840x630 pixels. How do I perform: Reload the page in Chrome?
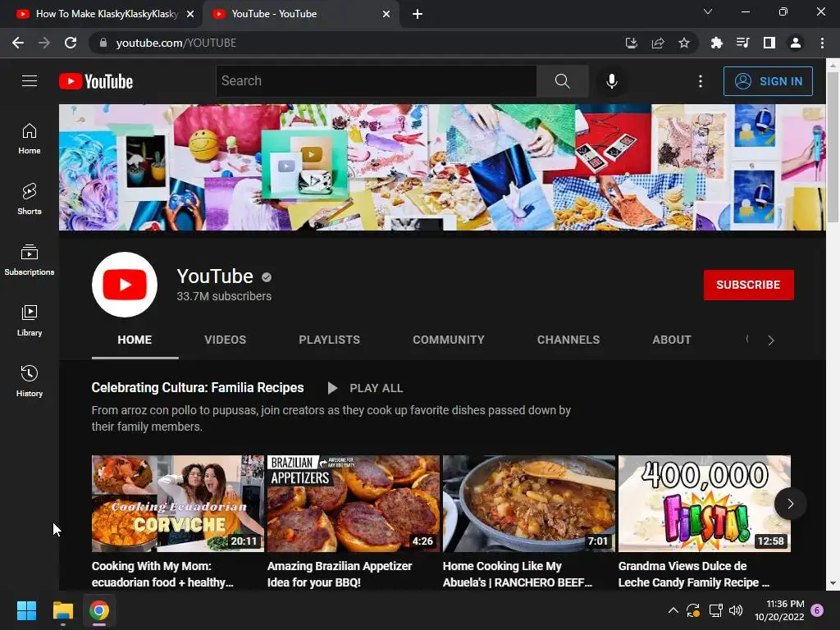(x=71, y=43)
